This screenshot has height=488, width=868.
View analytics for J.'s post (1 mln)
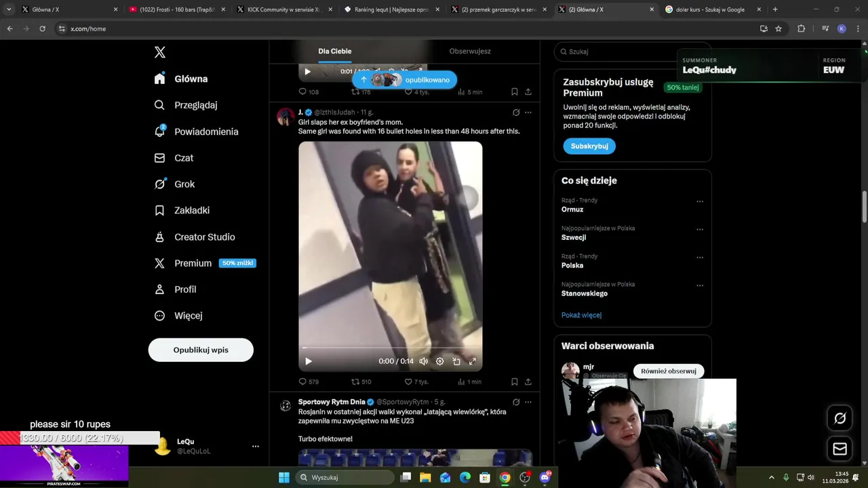(469, 382)
